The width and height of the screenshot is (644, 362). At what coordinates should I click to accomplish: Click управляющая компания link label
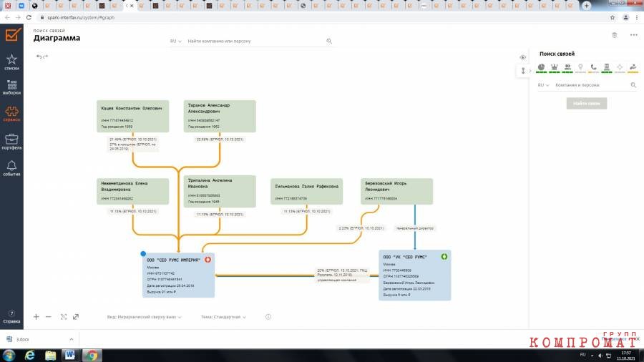pos(337,280)
